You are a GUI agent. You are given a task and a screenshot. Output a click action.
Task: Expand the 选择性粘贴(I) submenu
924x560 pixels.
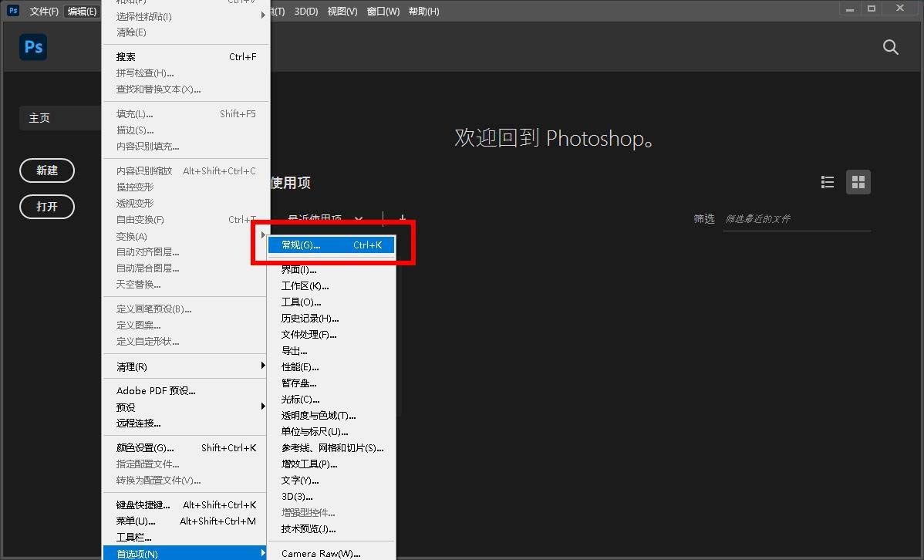pyautogui.click(x=186, y=16)
